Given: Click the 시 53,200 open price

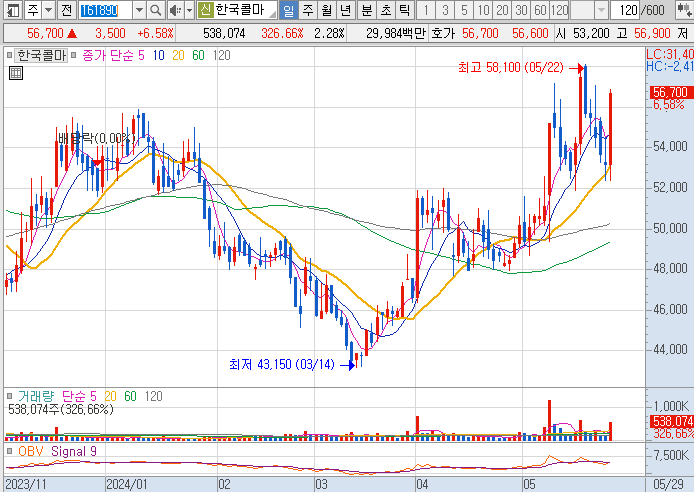Looking at the screenshot, I should coord(582,33).
